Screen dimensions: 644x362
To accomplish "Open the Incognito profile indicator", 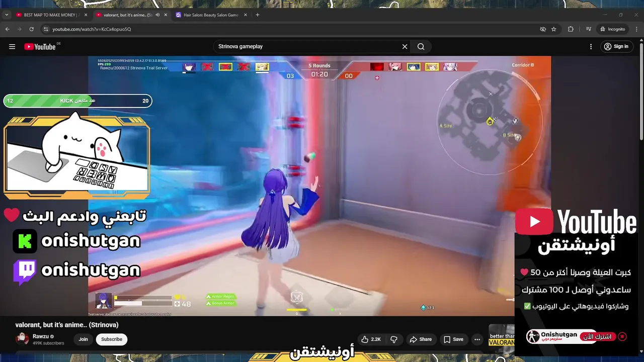I will click(x=612, y=29).
